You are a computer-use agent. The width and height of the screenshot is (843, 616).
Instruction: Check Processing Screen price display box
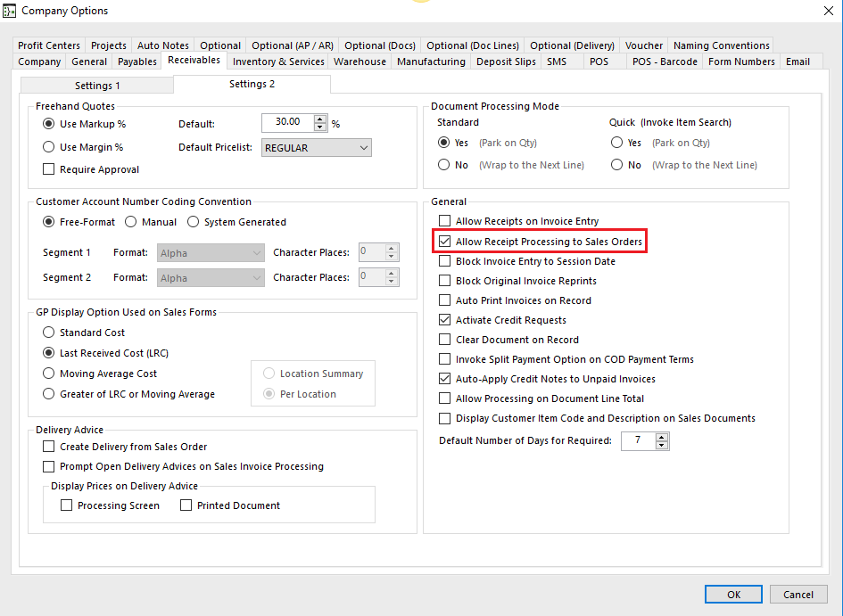pos(67,505)
